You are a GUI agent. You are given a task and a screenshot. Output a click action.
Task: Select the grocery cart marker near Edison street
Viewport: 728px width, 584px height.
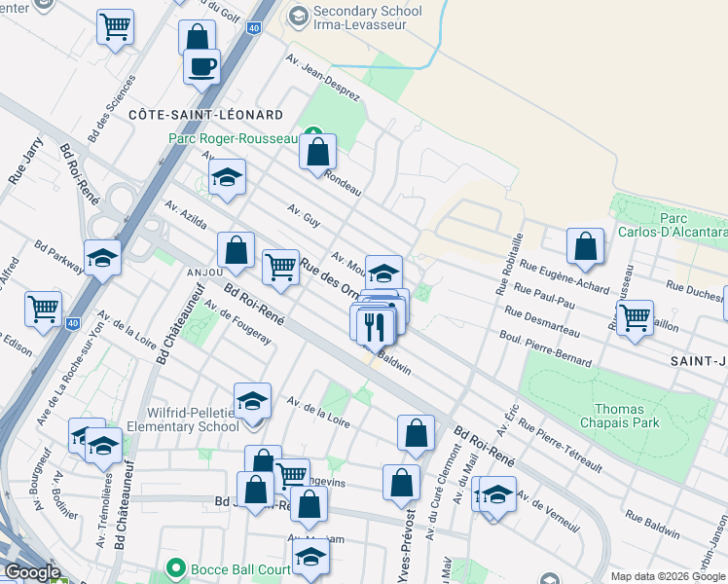click(x=43, y=312)
